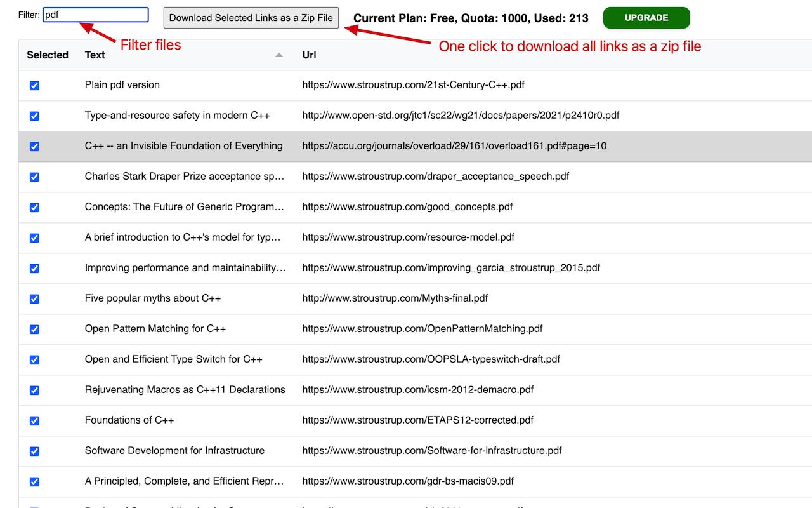Deselect Type-and-resource safety in modern C++ row

click(34, 116)
